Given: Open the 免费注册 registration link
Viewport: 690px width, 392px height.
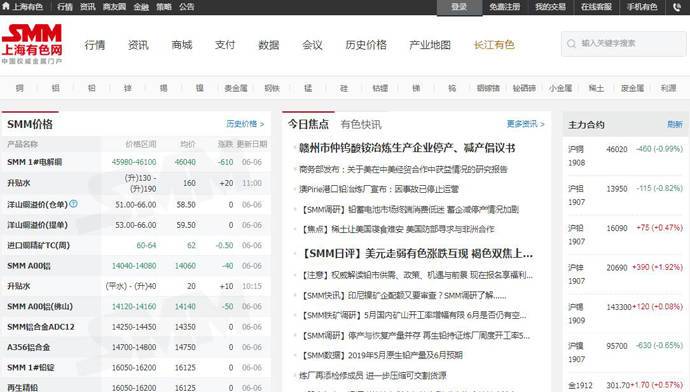Looking at the screenshot, I should 504,7.
